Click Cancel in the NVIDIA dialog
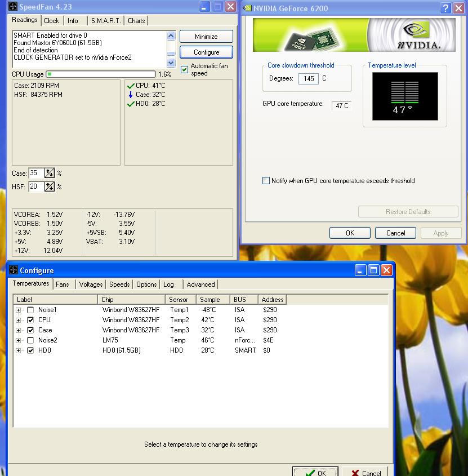The image size is (468, 476). (395, 233)
